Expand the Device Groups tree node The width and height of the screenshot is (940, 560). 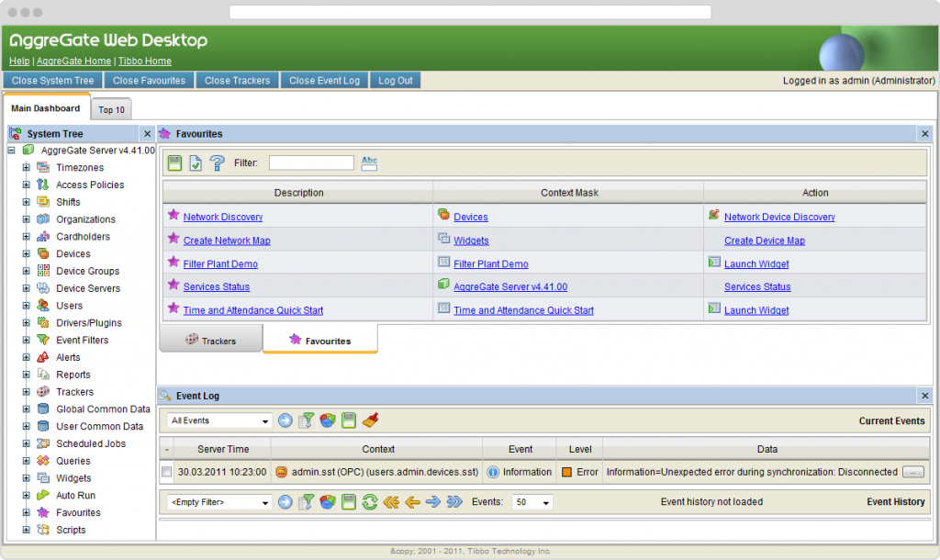click(x=26, y=271)
